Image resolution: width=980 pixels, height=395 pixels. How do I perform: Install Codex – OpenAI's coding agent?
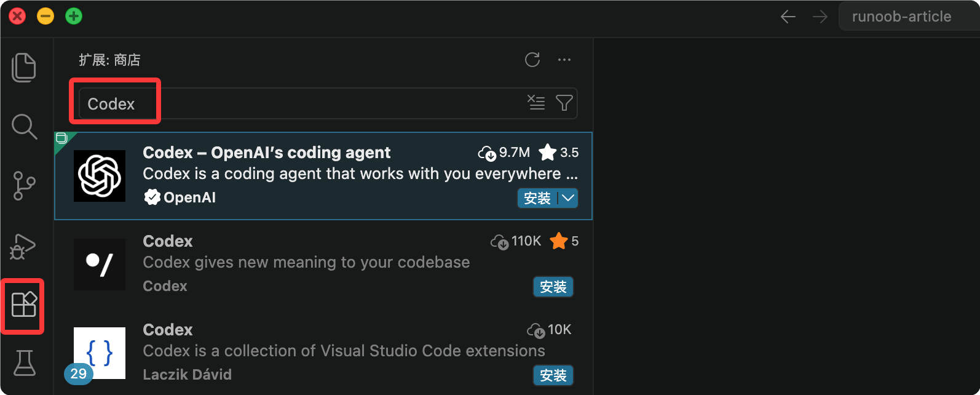537,198
